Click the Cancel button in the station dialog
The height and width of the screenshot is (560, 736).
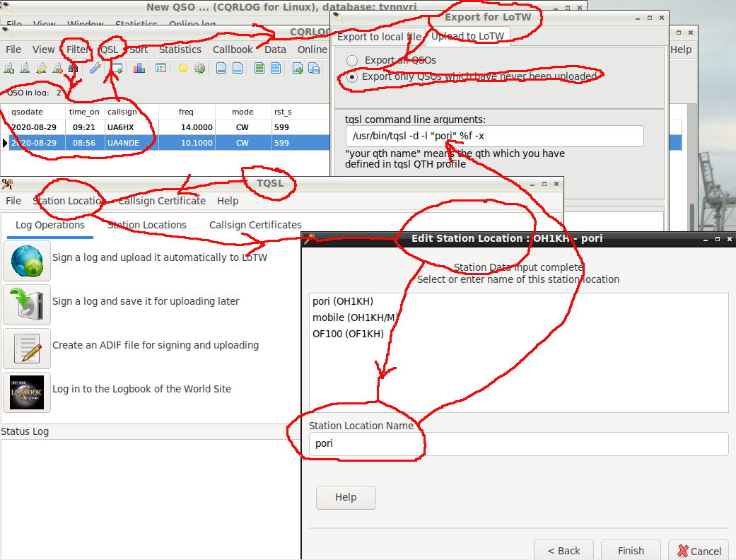[699, 551]
